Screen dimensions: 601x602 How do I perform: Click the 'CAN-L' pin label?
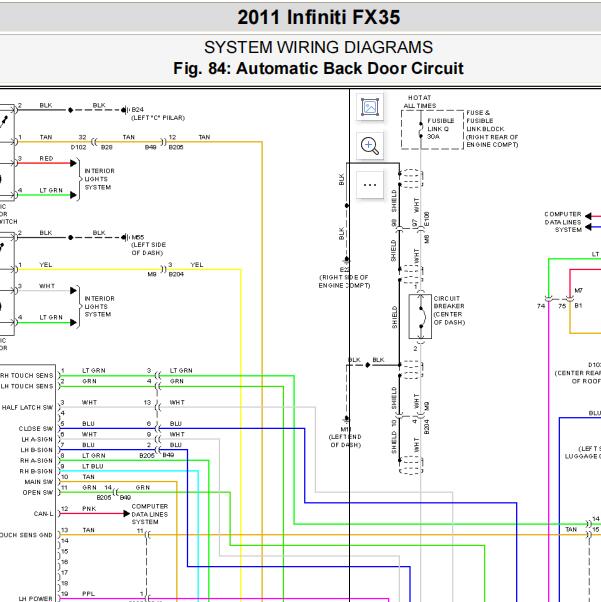tap(43, 514)
